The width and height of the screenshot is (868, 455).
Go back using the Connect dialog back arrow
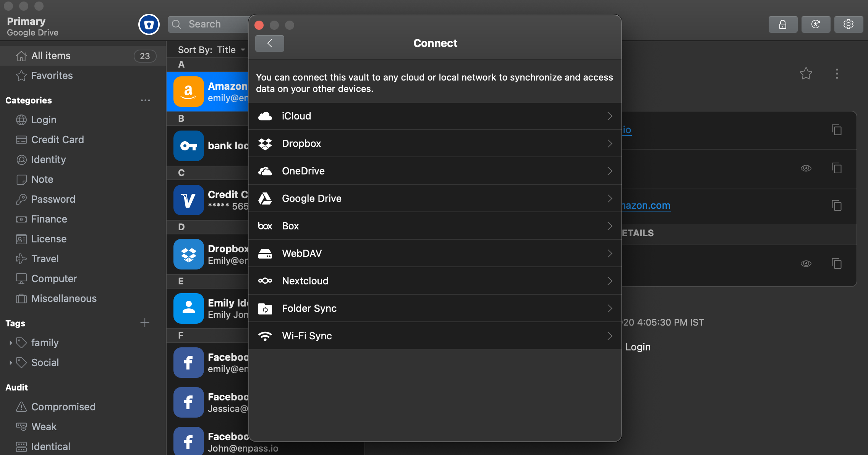pos(270,43)
